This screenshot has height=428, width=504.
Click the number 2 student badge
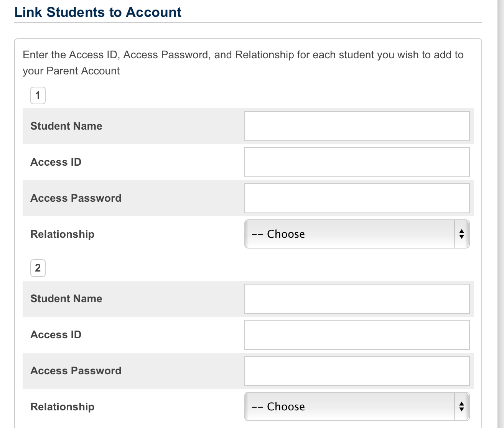click(38, 268)
